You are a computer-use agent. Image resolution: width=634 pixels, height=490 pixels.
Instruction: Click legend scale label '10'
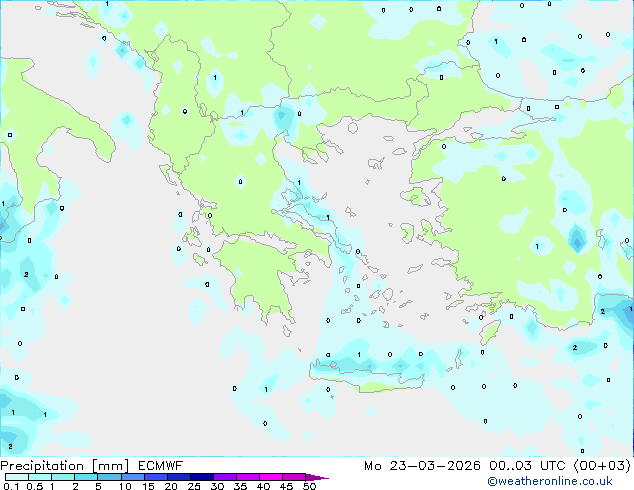[x=125, y=486]
